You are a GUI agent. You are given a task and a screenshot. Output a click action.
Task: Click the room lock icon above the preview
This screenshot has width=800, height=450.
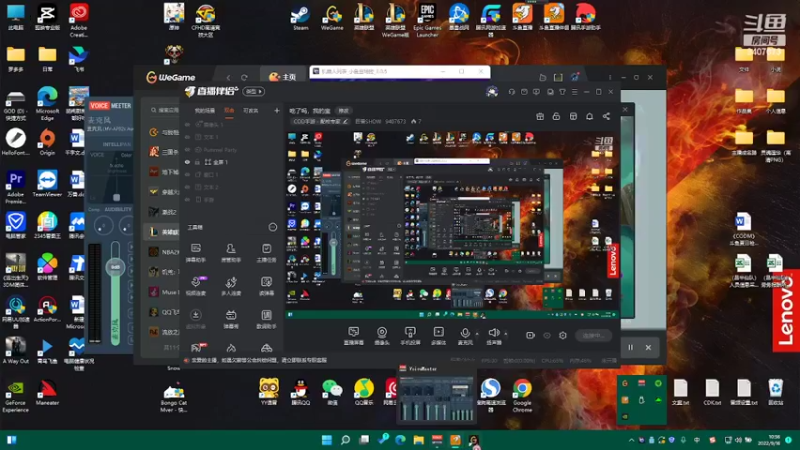tap(556, 116)
